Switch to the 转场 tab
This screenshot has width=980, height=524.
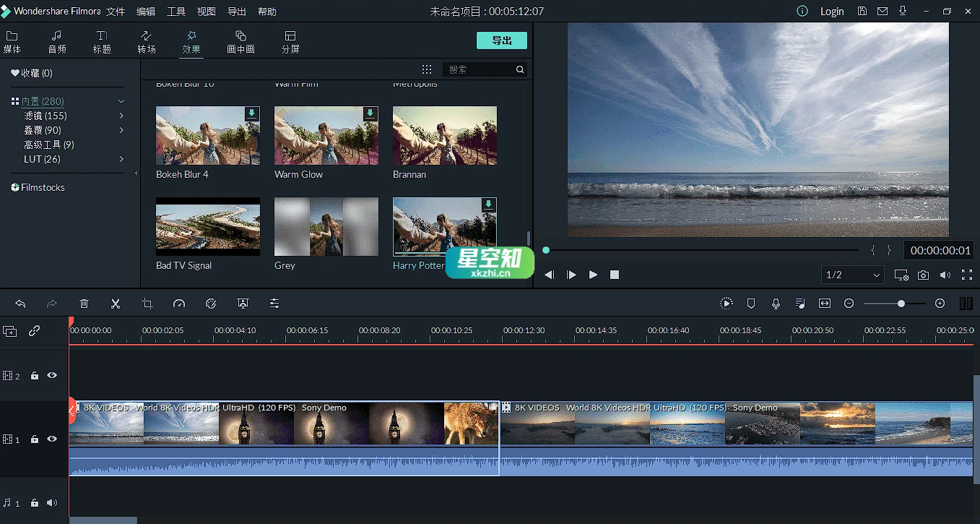point(147,40)
